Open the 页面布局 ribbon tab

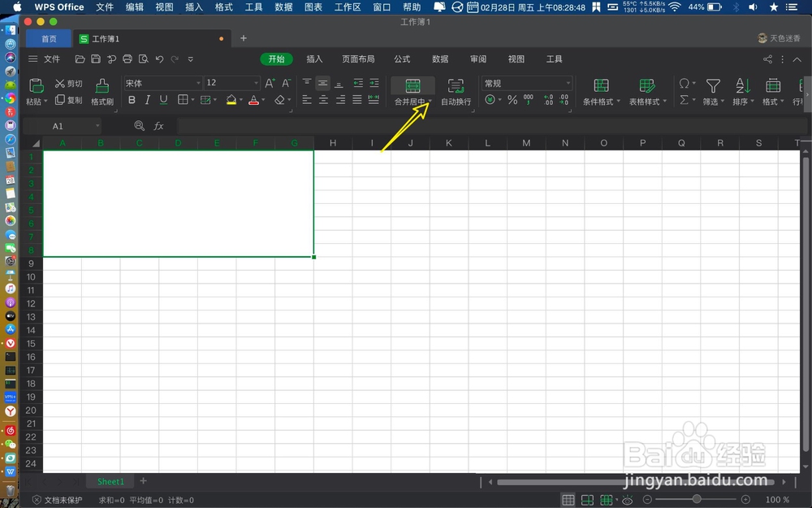coord(358,59)
